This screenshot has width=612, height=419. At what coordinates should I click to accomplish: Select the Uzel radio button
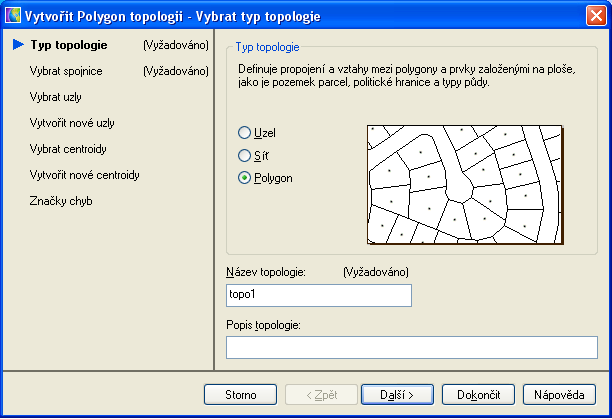point(245,133)
